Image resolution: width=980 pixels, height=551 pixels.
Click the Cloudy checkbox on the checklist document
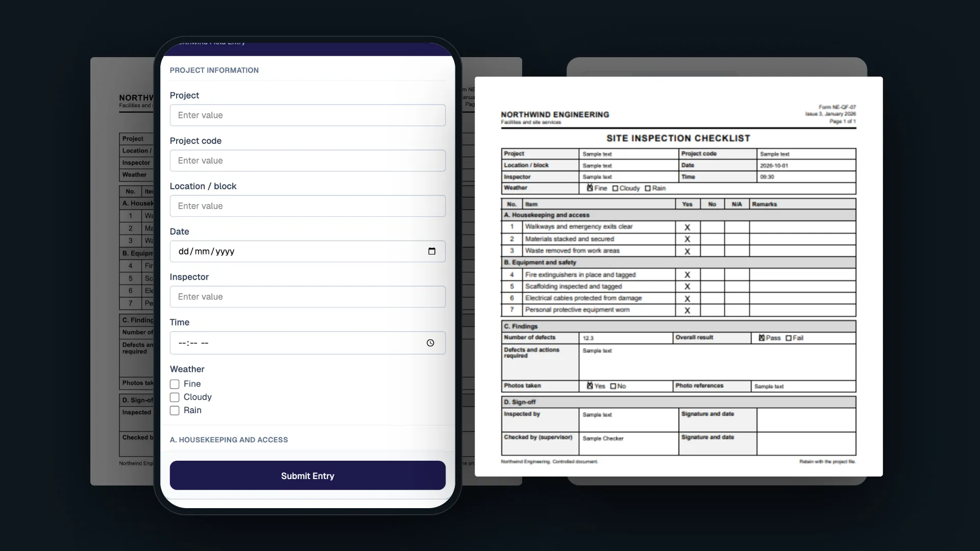[615, 188]
